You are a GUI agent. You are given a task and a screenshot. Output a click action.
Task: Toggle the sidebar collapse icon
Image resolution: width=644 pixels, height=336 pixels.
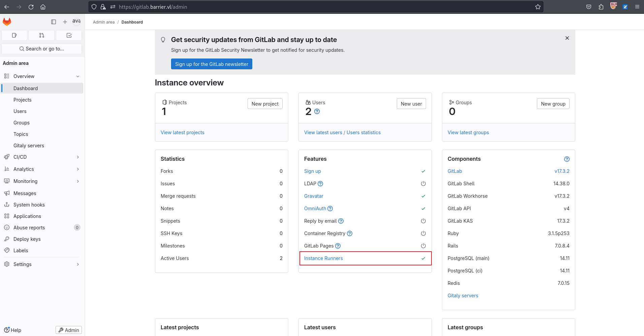(54, 22)
